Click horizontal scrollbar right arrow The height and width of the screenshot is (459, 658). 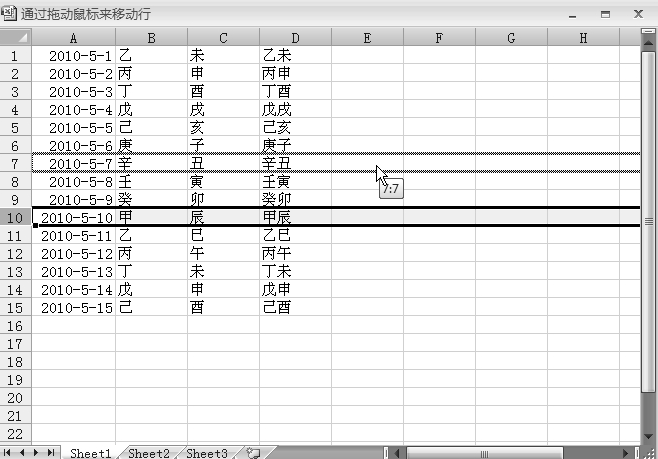point(625,453)
